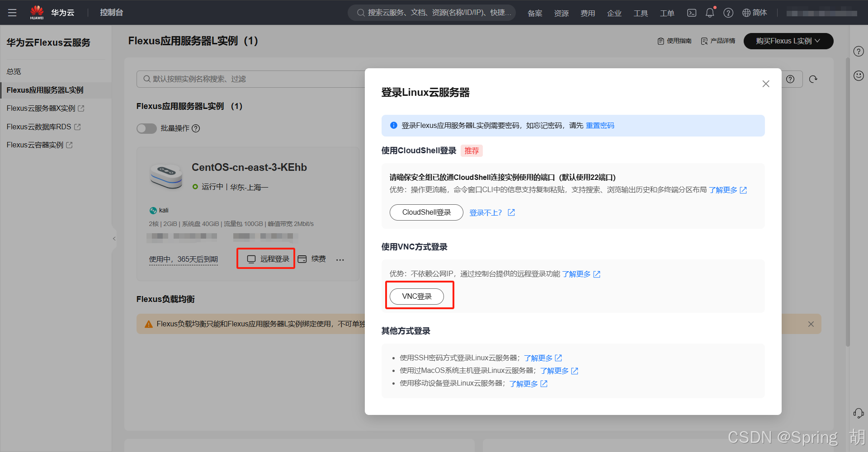Open CentOS-cn-east-3-KEhb instance name
The image size is (868, 452).
(249, 167)
